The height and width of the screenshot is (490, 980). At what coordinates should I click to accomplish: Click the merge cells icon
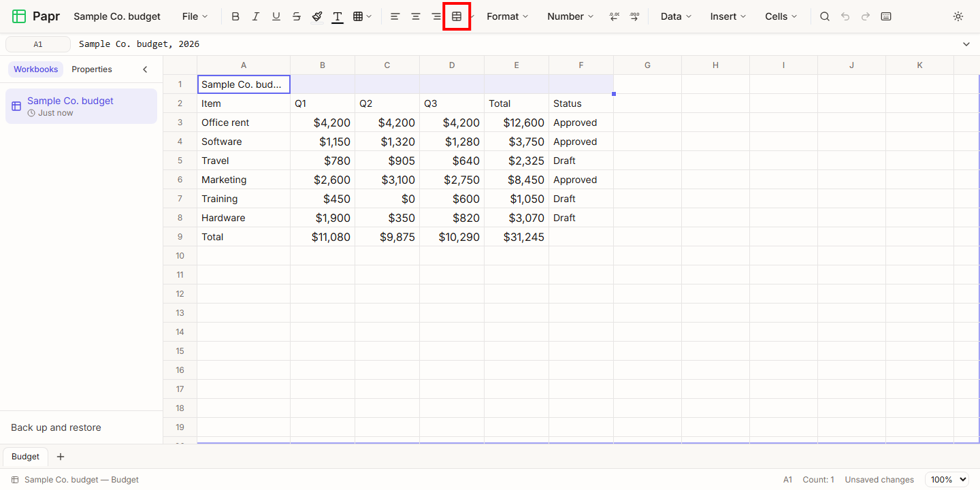[457, 16]
